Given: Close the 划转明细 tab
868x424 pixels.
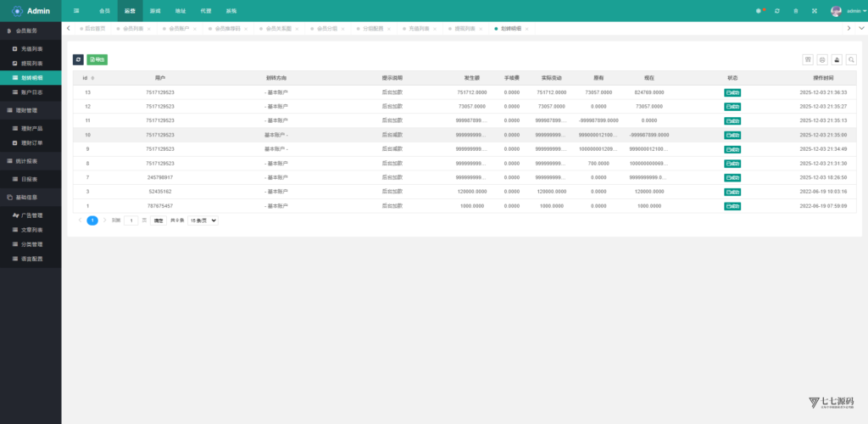Looking at the screenshot, I should [x=527, y=29].
